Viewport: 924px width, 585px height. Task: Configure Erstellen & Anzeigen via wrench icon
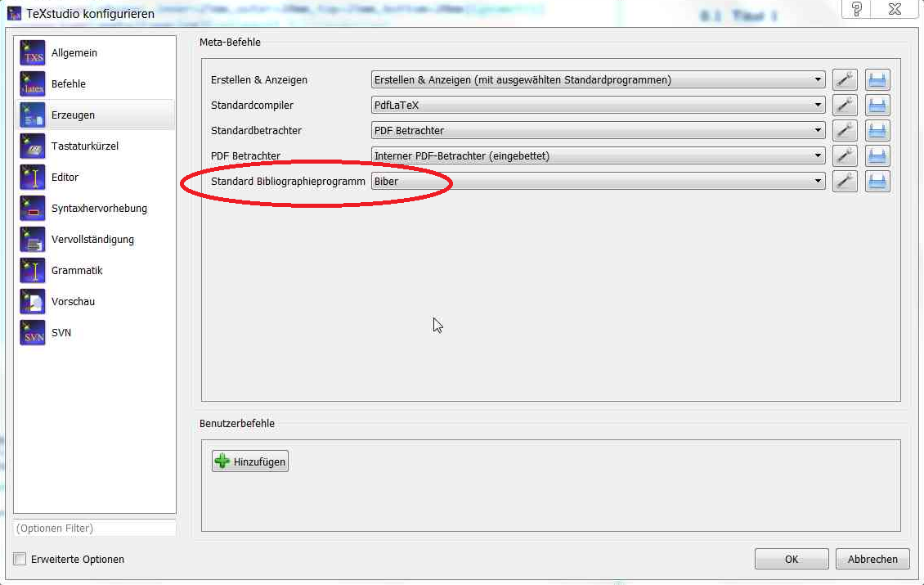845,79
